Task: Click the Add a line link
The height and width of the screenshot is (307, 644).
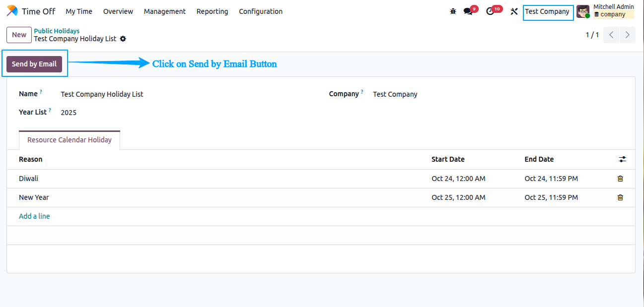Action: pos(34,216)
